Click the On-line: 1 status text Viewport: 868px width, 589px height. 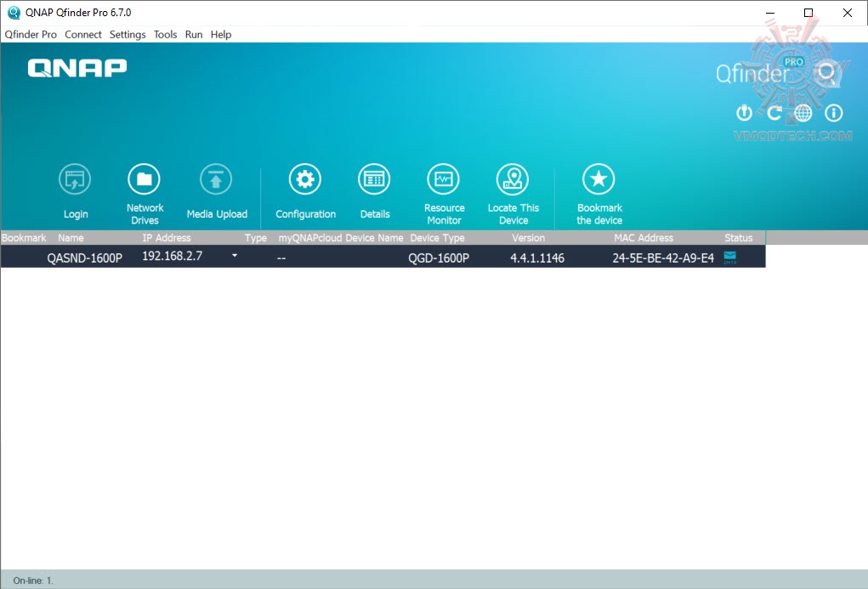click(x=33, y=581)
